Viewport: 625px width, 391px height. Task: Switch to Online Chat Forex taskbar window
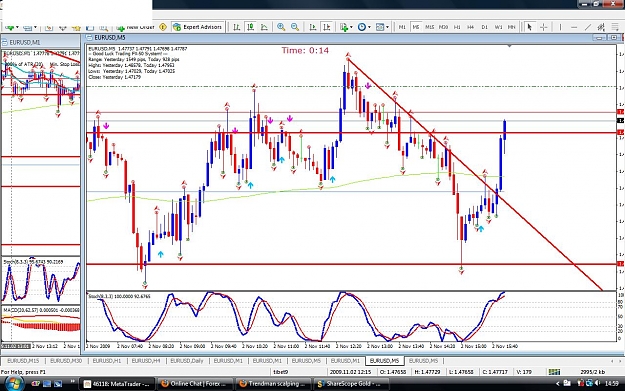click(x=194, y=384)
